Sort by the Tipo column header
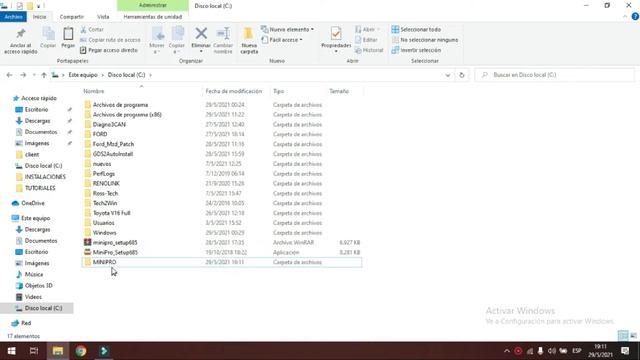The height and width of the screenshot is (360, 640). click(x=278, y=91)
